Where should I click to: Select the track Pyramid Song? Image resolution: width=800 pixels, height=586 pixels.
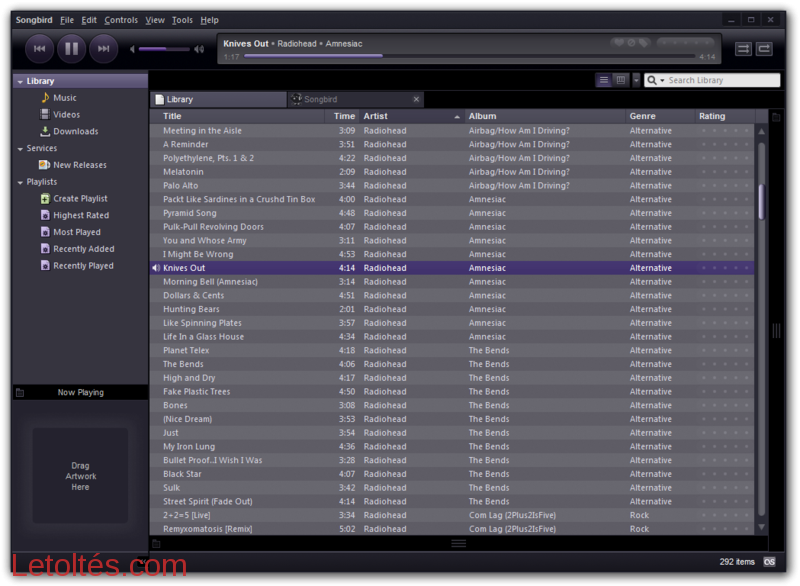click(x=452, y=213)
